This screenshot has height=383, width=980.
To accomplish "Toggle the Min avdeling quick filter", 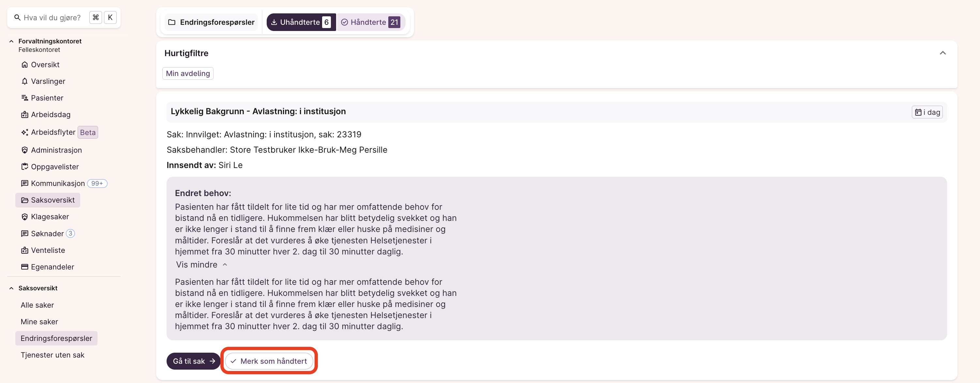I will tap(187, 73).
